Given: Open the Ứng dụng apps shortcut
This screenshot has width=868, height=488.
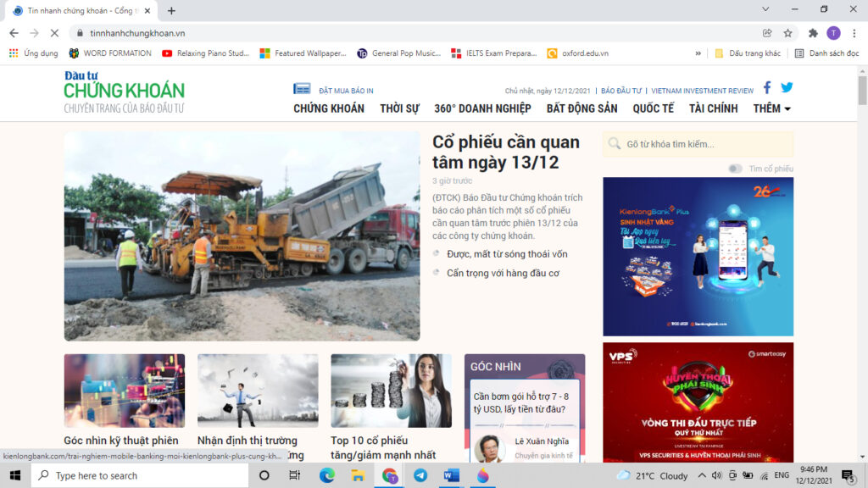Looking at the screenshot, I should (33, 53).
